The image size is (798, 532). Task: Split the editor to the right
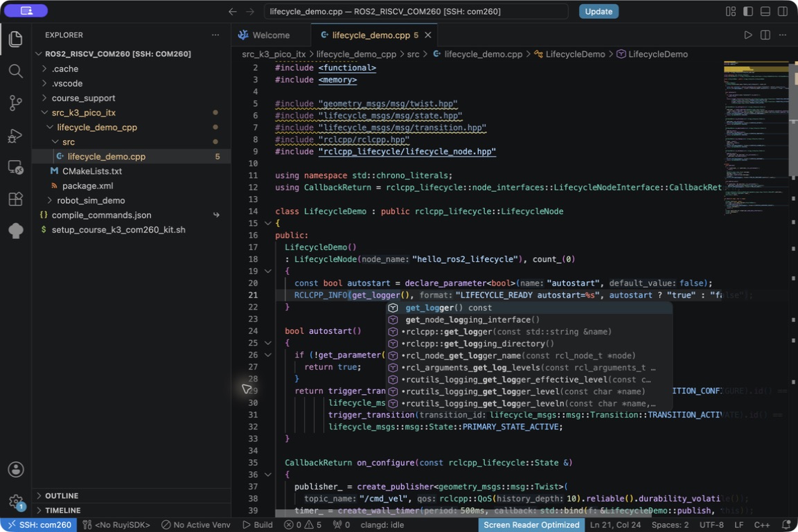[x=765, y=35]
